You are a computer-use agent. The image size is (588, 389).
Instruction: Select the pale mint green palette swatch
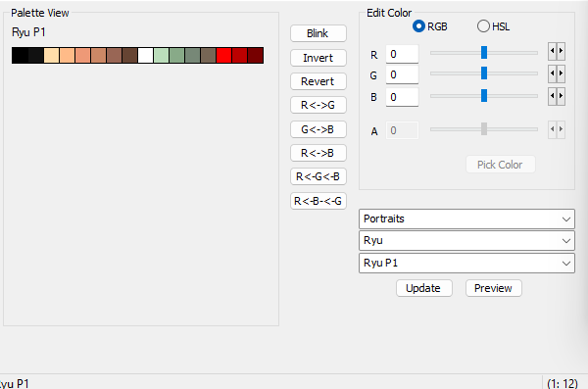pyautogui.click(x=162, y=56)
